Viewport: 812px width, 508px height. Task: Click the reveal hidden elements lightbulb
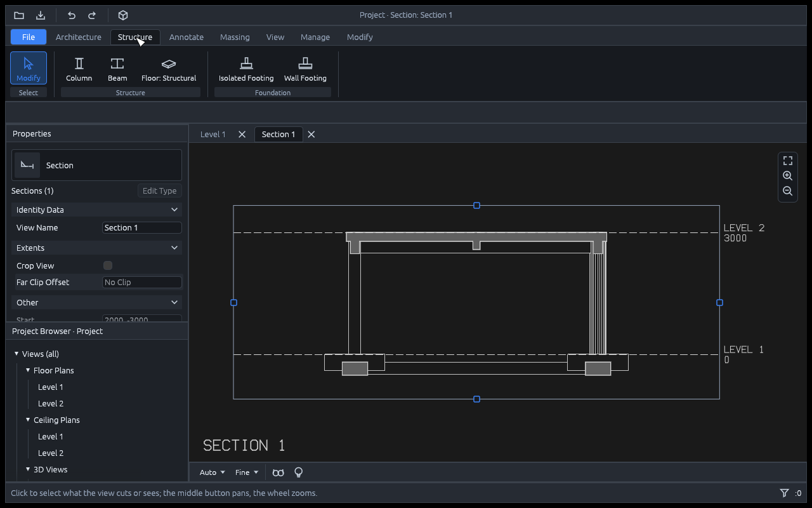(x=299, y=472)
